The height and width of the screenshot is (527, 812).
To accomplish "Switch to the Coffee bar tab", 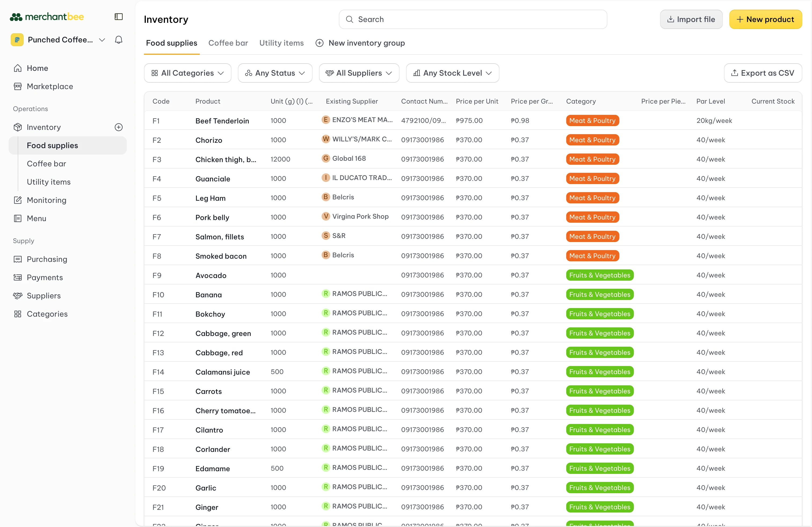I will point(228,43).
